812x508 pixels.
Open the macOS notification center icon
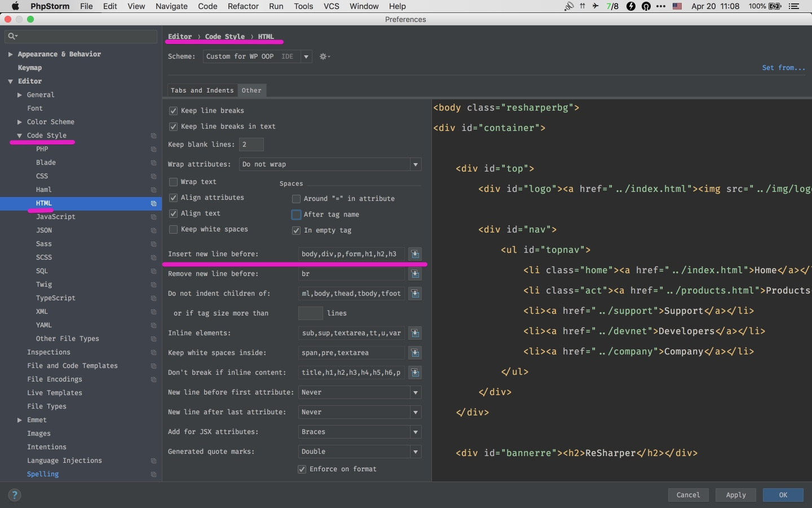click(794, 6)
